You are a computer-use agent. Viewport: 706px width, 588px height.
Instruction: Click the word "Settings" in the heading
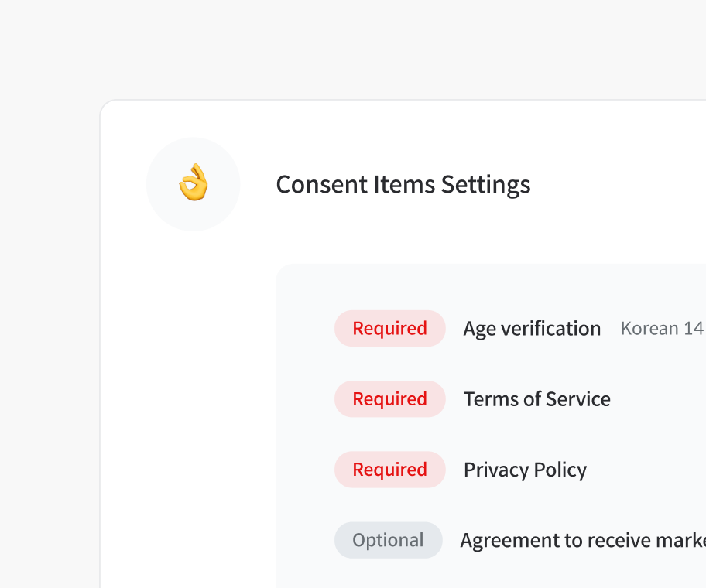click(485, 185)
